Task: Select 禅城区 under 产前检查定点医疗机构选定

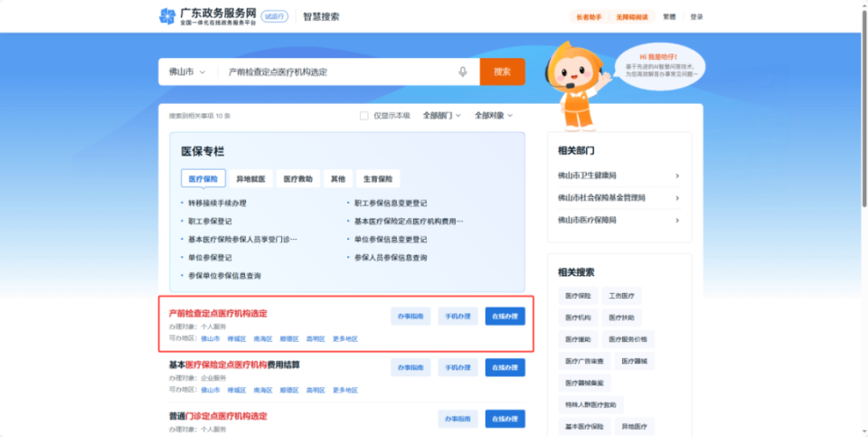Action: [x=236, y=339]
